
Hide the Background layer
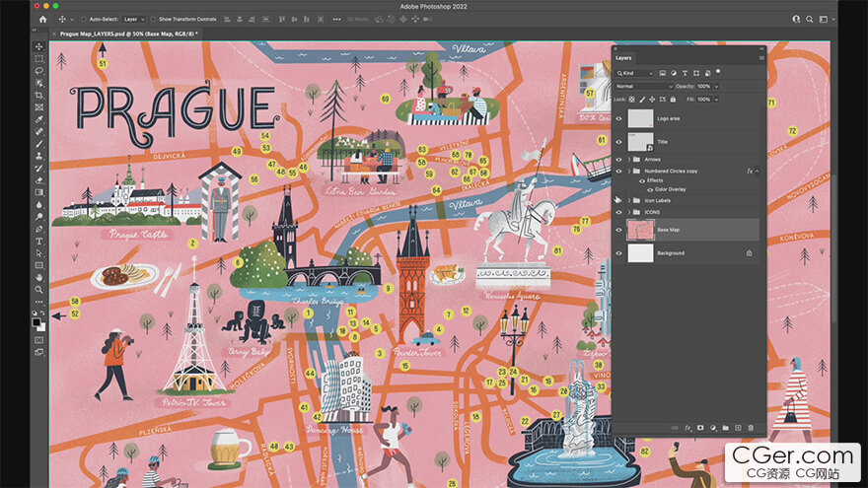tap(618, 253)
